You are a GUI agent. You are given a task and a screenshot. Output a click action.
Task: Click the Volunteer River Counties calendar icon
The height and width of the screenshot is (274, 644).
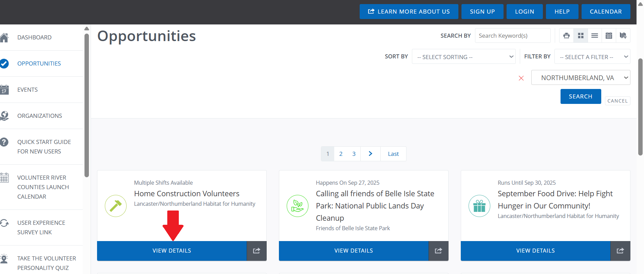[4, 178]
